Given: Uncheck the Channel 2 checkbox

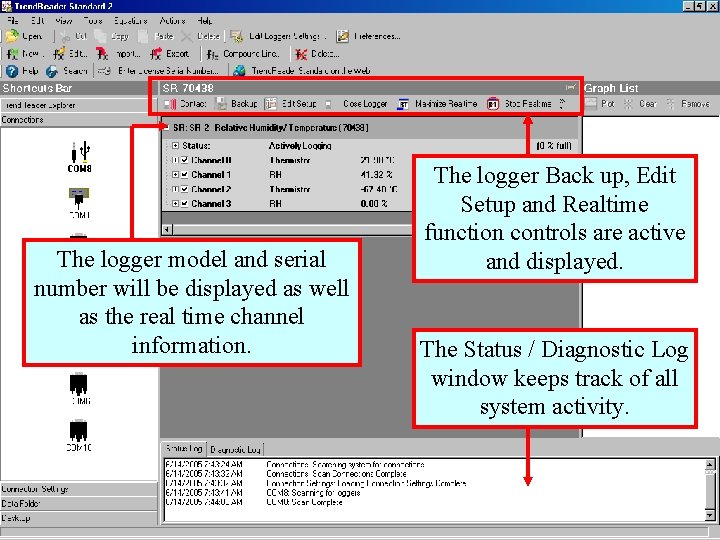Looking at the screenshot, I should (185, 189).
